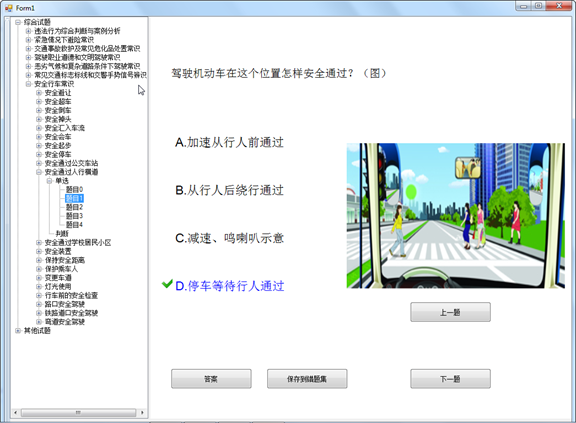576x423 pixels.
Task: Choose answer A.加速从行人前通过
Action: [x=229, y=142]
